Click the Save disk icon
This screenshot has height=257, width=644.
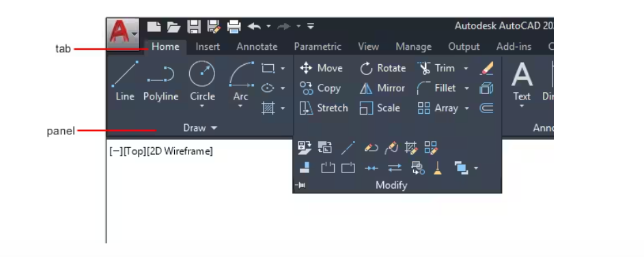(194, 27)
